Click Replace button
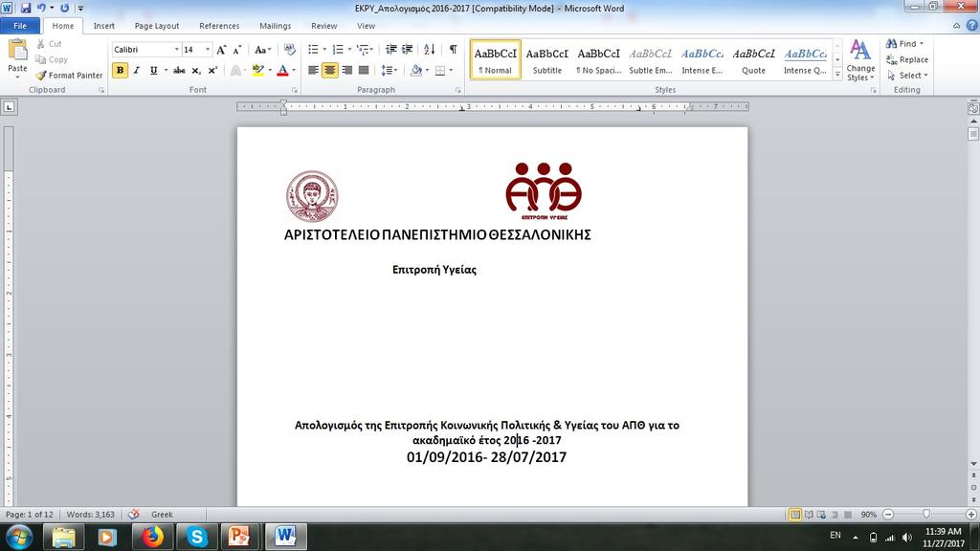 coord(907,59)
